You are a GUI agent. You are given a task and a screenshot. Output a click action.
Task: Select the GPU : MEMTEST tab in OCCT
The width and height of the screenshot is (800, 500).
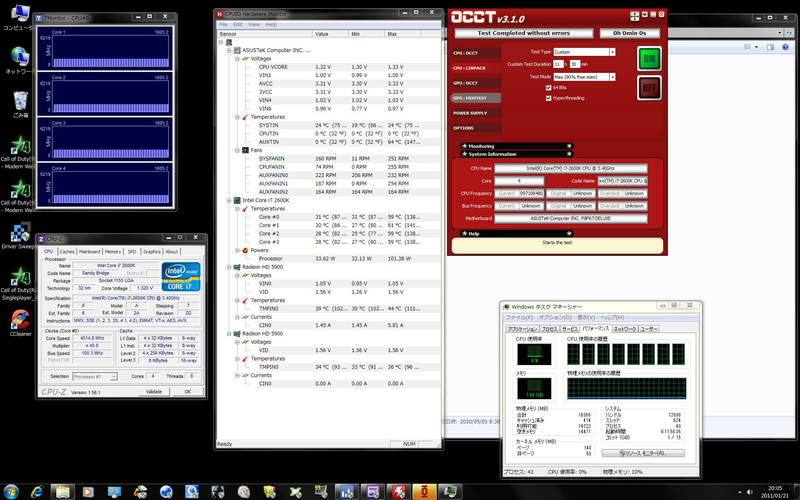pos(476,98)
